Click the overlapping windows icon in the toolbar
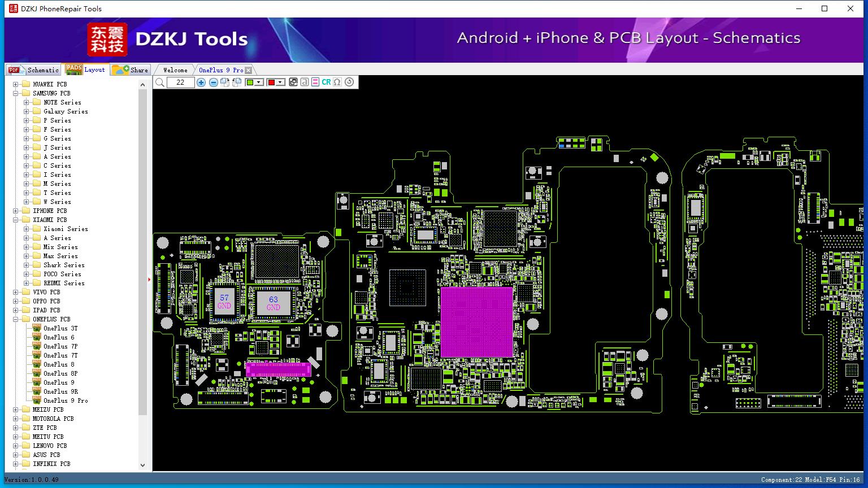The height and width of the screenshot is (488, 868). point(293,82)
